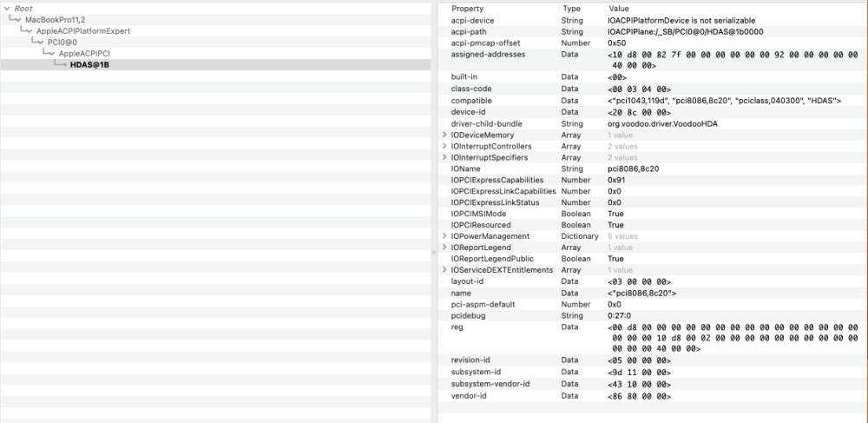Select the device-id property
This screenshot has width=868, height=423.
pyautogui.click(x=468, y=112)
